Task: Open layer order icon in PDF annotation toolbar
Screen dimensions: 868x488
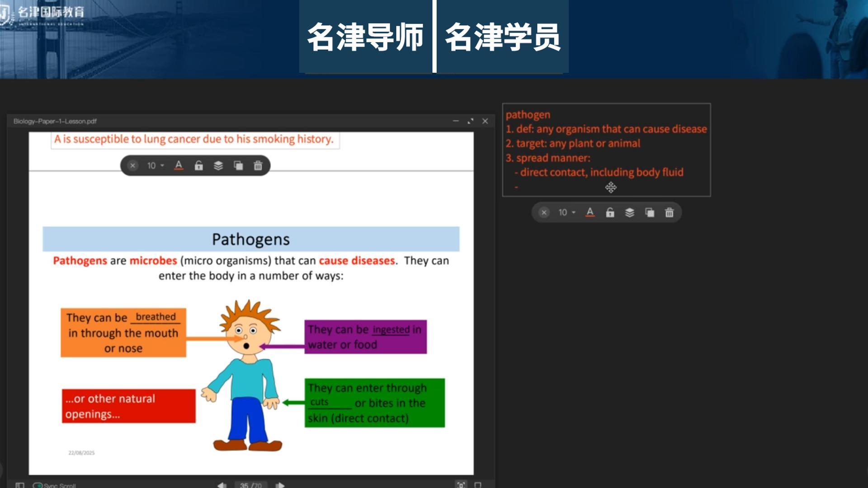Action: (218, 165)
